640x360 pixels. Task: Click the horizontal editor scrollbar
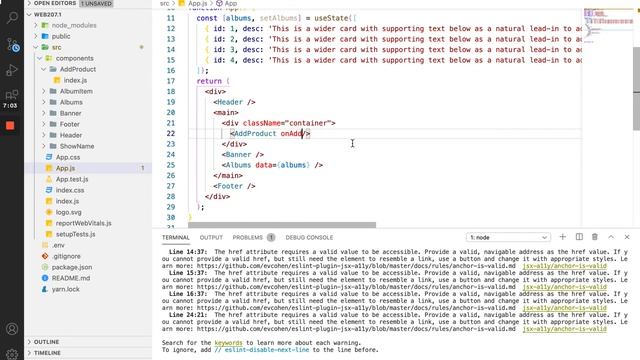[282, 225]
